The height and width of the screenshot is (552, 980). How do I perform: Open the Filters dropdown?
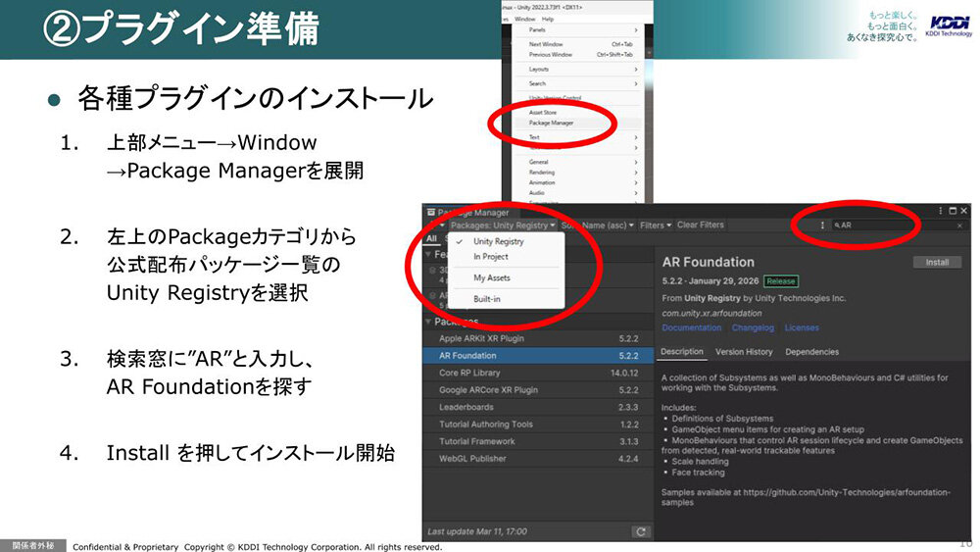pos(655,226)
